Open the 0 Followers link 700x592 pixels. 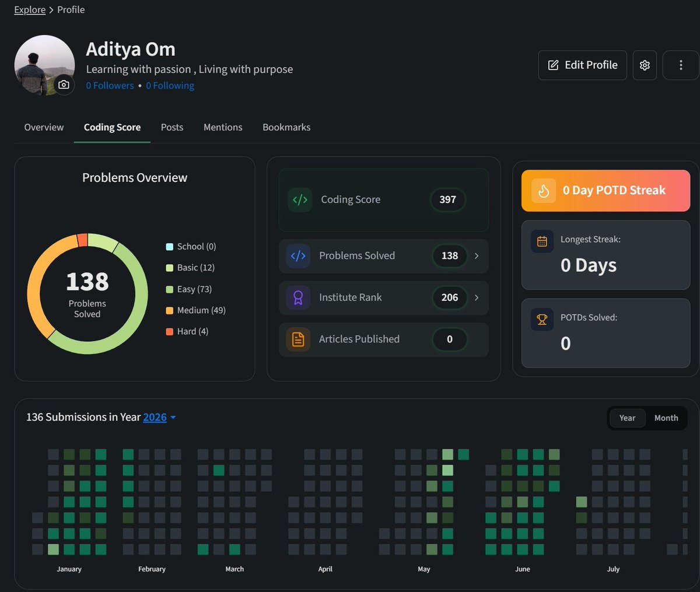(x=110, y=85)
